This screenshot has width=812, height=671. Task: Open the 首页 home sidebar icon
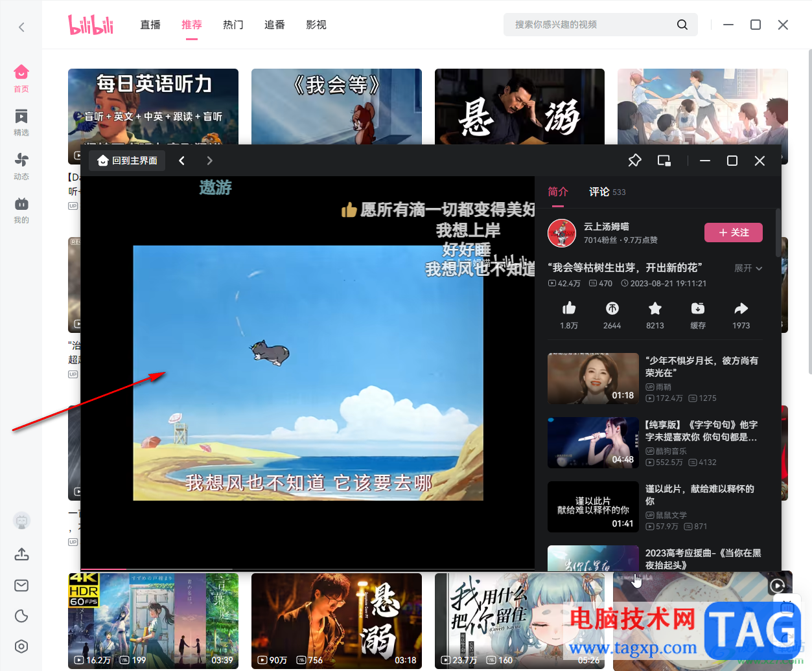[x=21, y=78]
